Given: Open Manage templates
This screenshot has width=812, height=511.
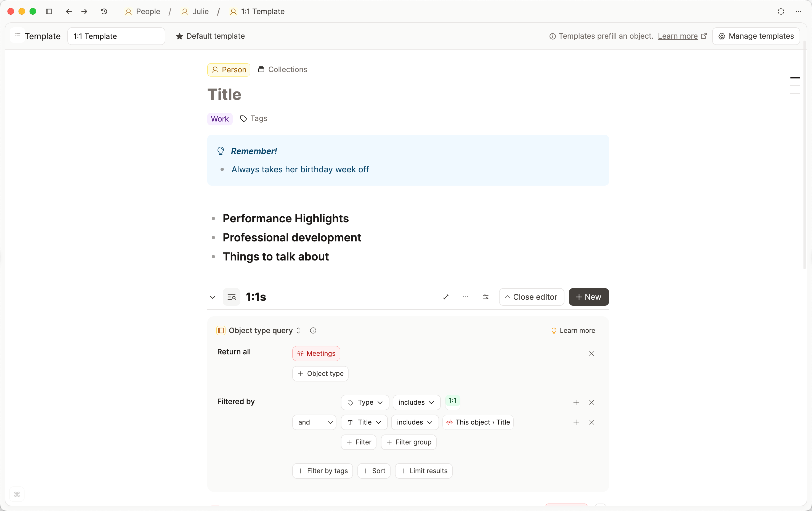Looking at the screenshot, I should coord(756,36).
